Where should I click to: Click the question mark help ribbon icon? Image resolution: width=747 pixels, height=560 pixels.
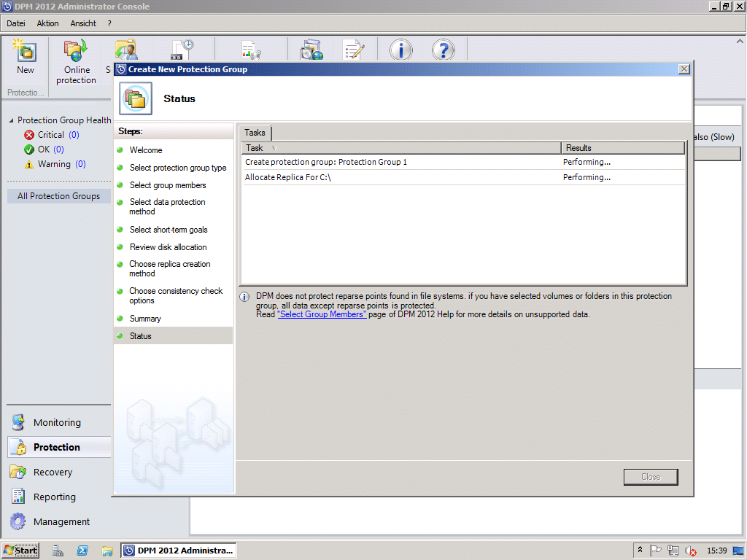(x=443, y=50)
